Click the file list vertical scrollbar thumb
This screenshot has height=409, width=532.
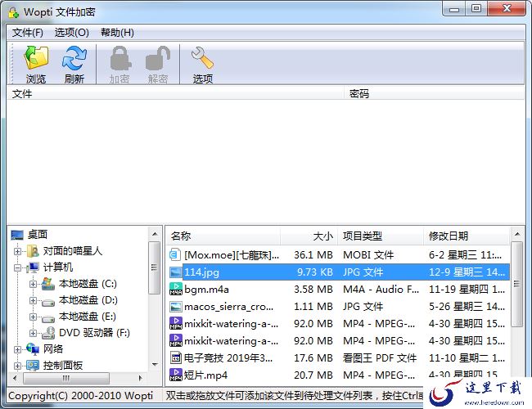point(517,284)
